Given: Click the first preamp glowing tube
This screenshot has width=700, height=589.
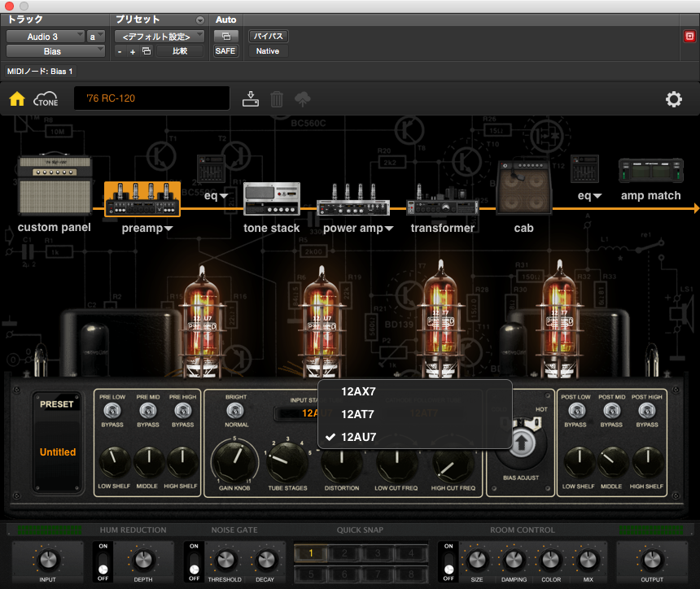Looking at the screenshot, I should [x=202, y=321].
